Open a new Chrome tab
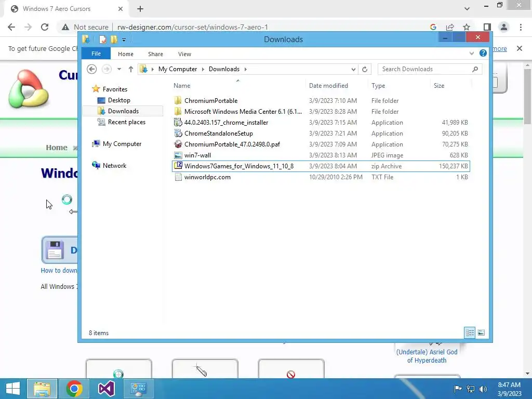Image resolution: width=532 pixels, height=399 pixels. click(140, 9)
